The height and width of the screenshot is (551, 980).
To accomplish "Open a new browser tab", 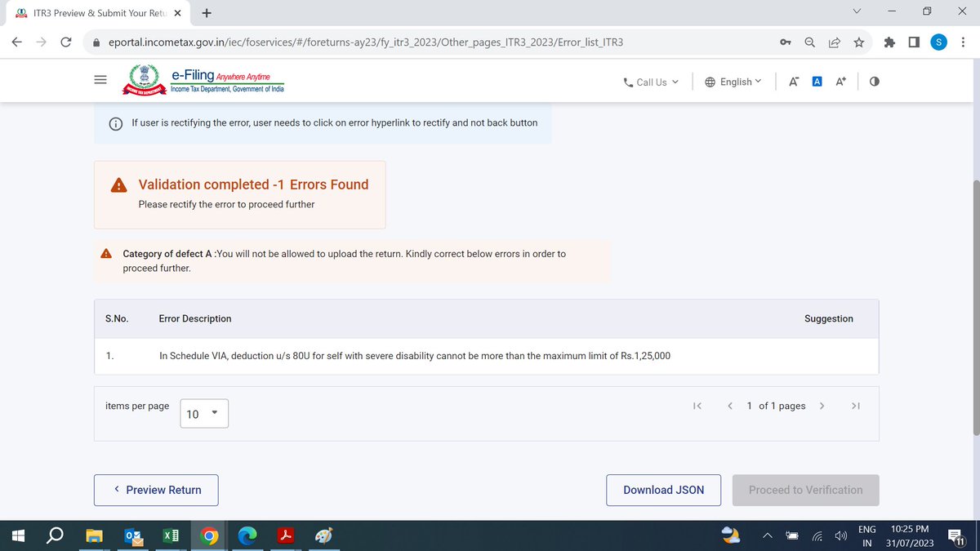I will pyautogui.click(x=207, y=13).
